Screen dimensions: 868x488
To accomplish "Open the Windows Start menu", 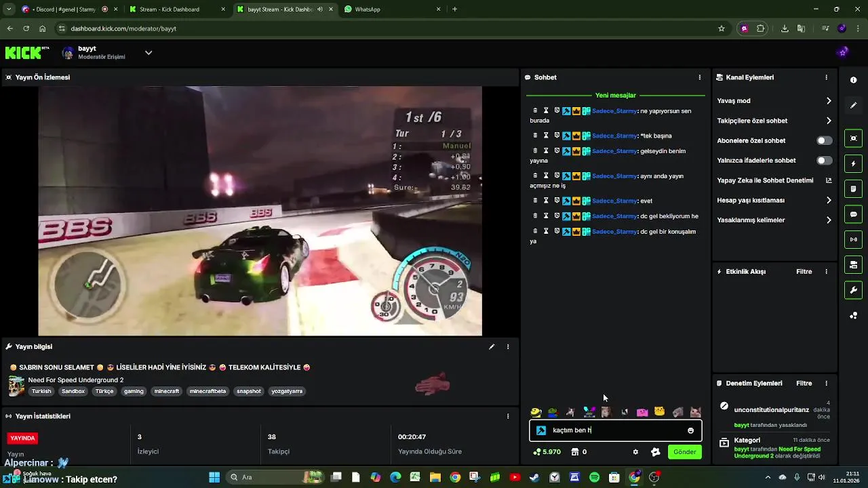I will click(214, 477).
